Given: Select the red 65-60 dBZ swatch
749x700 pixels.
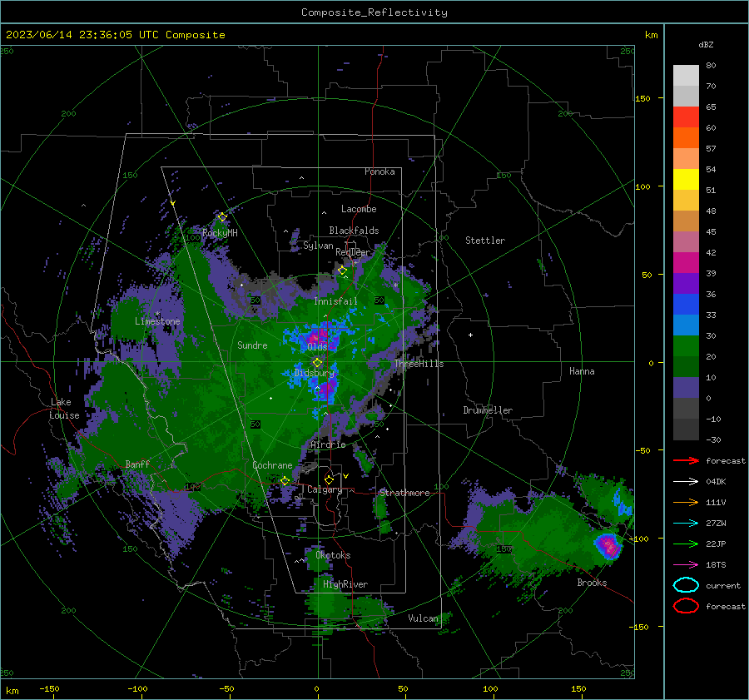Looking at the screenshot, I should pyautogui.click(x=686, y=117).
